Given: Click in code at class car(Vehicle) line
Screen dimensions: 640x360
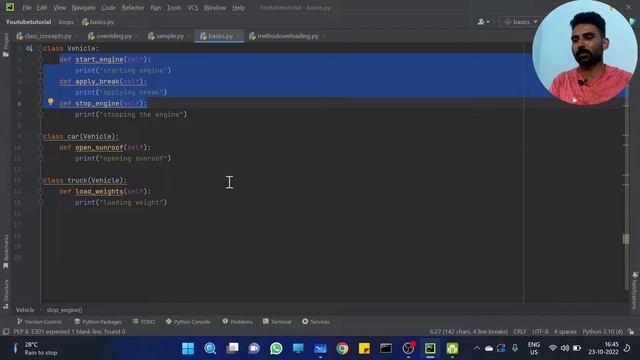Looking at the screenshot, I should [x=81, y=137].
